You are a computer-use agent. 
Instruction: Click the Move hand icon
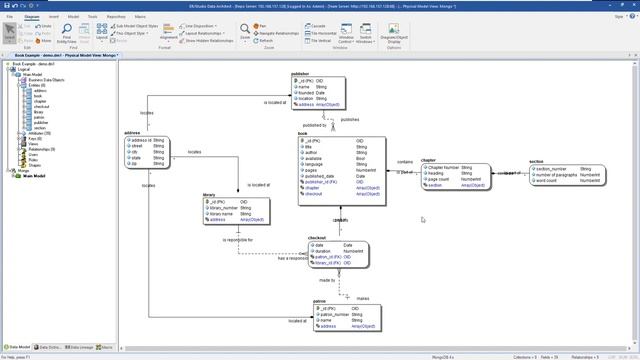(38, 41)
